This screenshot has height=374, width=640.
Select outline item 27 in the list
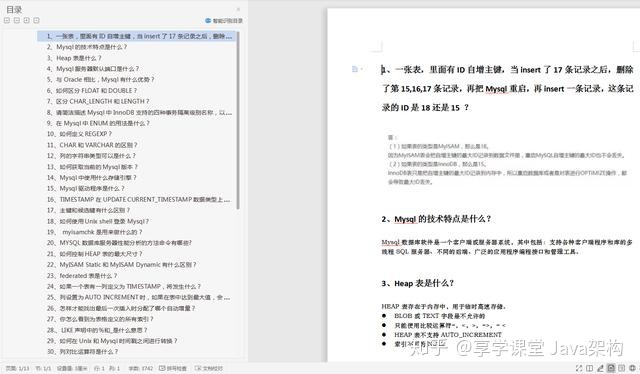(x=100, y=319)
